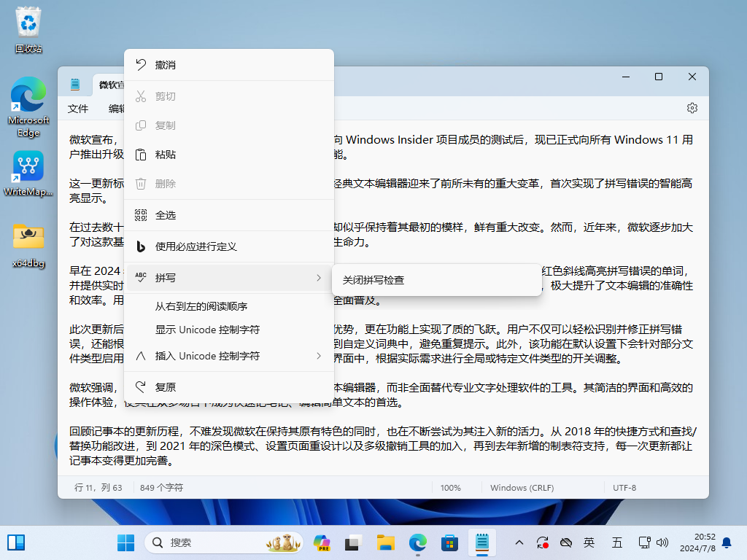Click the 全选 select-all icon
Viewport: 747px width, 560px height.
click(140, 214)
